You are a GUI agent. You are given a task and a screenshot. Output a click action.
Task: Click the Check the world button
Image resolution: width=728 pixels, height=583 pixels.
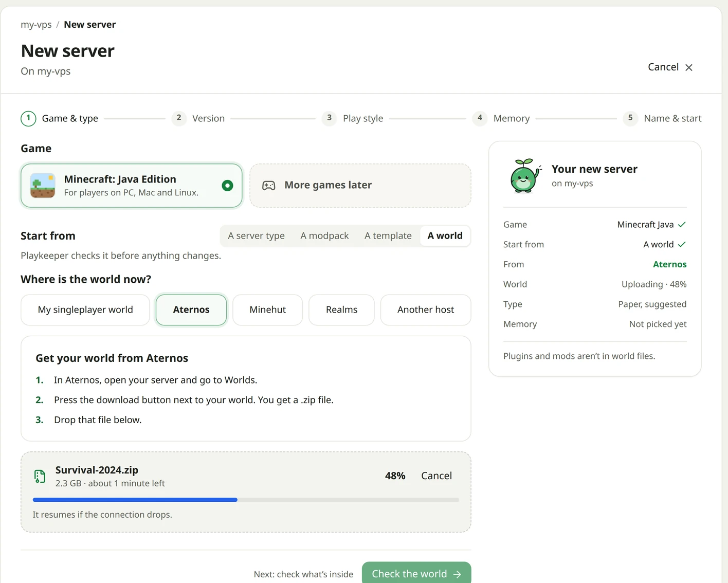click(x=416, y=574)
